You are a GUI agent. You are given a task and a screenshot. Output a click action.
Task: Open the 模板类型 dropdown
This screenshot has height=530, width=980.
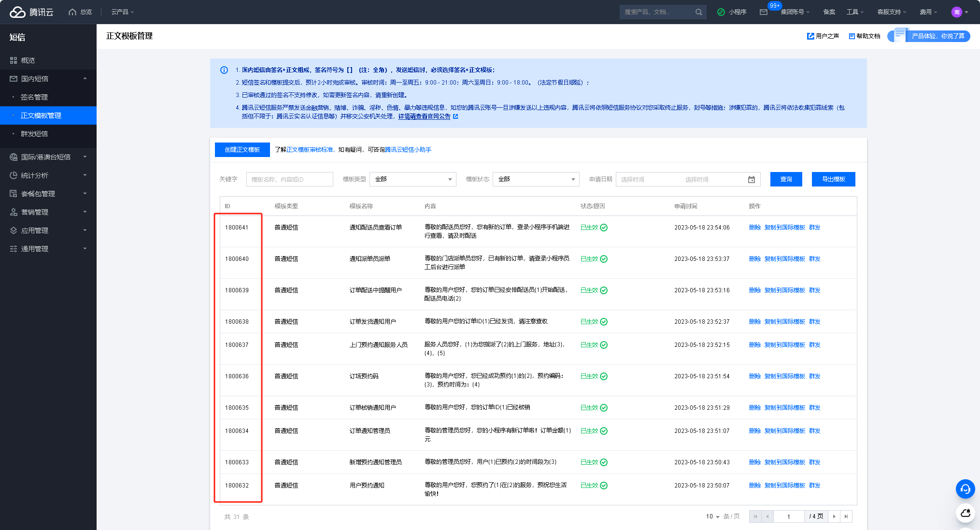click(413, 179)
